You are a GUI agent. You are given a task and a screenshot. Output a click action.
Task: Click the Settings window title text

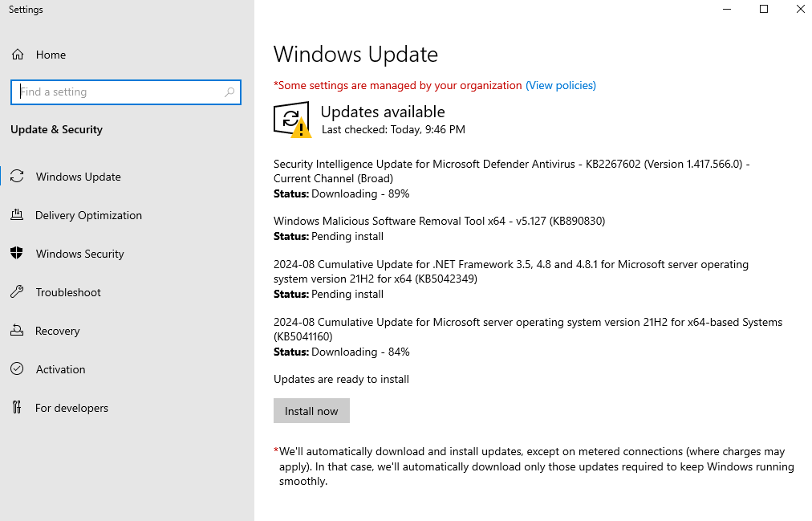pyautogui.click(x=26, y=10)
